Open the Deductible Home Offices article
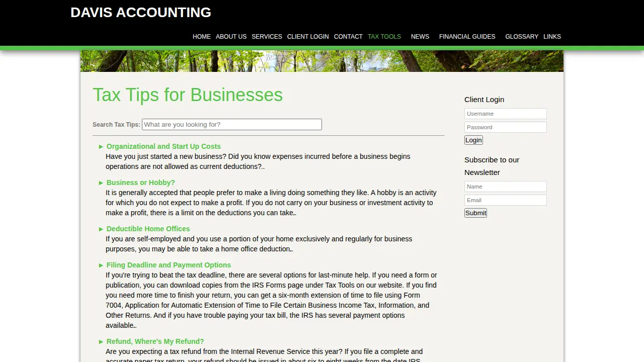 pos(148,229)
